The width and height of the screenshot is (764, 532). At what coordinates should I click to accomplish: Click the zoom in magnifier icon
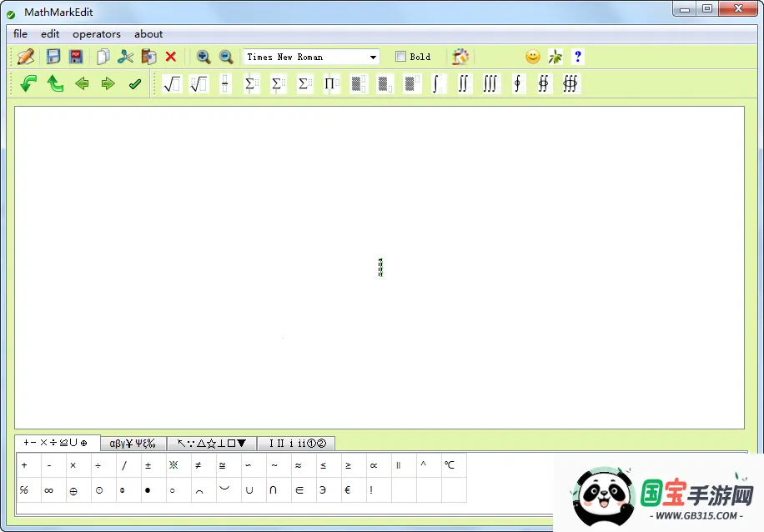click(203, 56)
